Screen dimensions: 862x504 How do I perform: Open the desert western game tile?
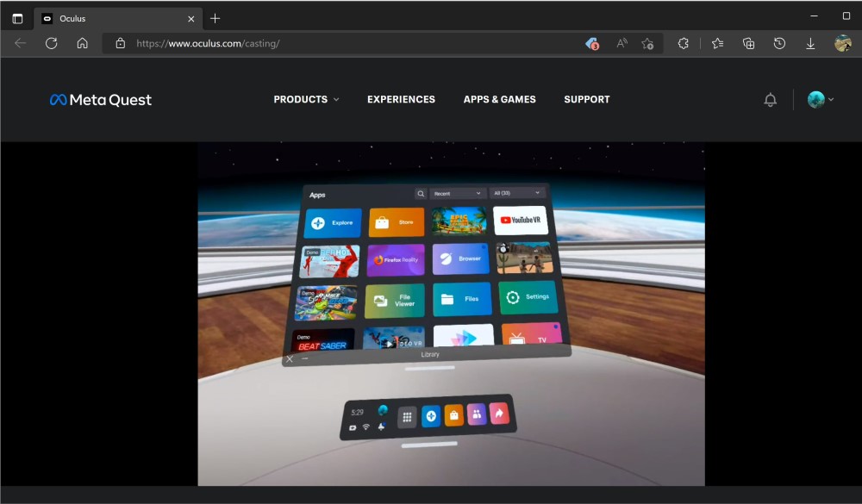(x=524, y=258)
